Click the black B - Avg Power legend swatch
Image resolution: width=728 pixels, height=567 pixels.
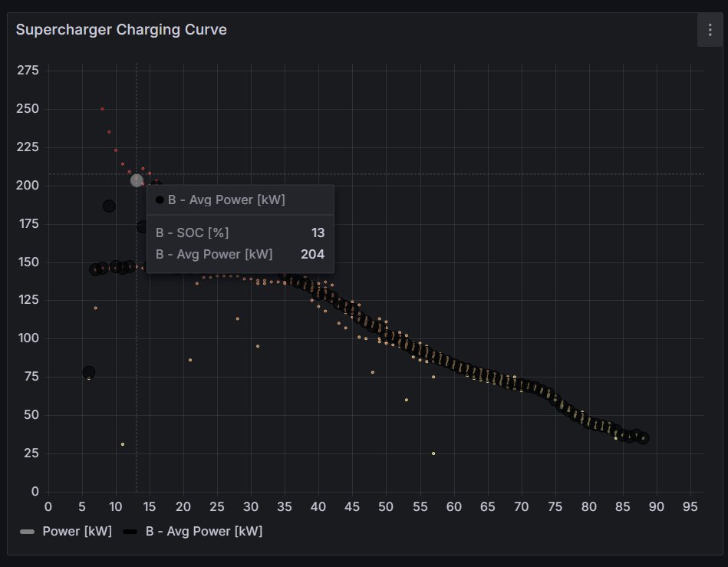tap(130, 532)
